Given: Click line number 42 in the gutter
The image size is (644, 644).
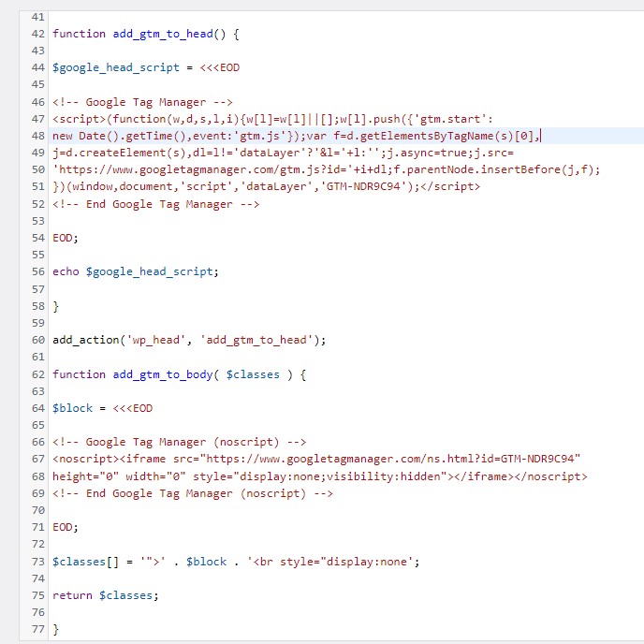Looking at the screenshot, I should click(x=37, y=34).
